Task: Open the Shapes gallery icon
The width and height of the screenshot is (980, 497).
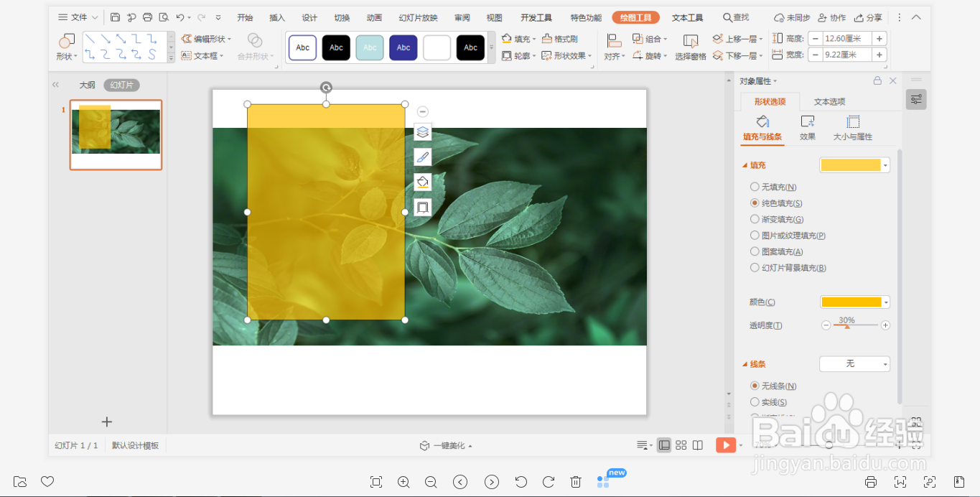Action: (67, 41)
